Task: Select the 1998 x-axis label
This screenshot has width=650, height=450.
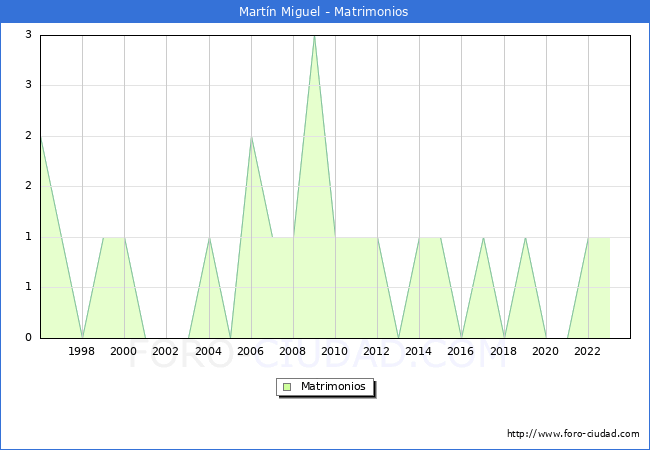Action: [82, 351]
